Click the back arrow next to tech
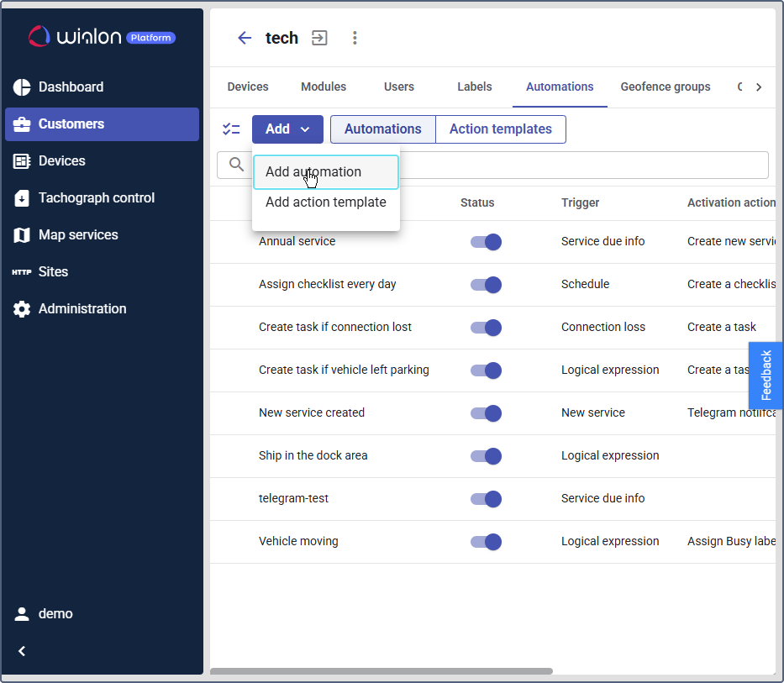This screenshot has width=784, height=683. 245,38
